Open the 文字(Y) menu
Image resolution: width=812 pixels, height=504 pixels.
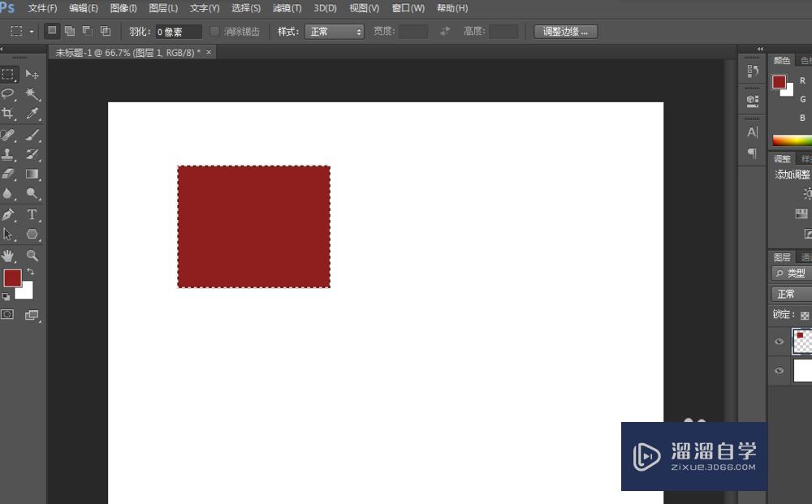pos(205,8)
